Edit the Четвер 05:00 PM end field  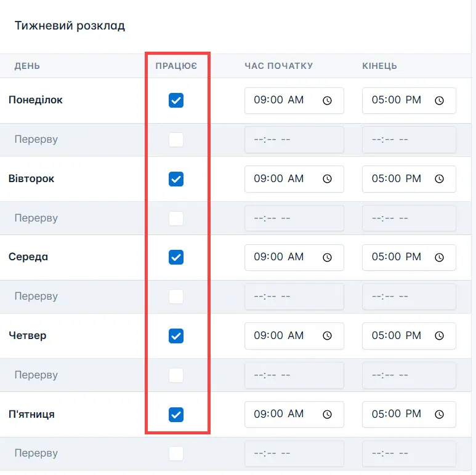[409, 336]
